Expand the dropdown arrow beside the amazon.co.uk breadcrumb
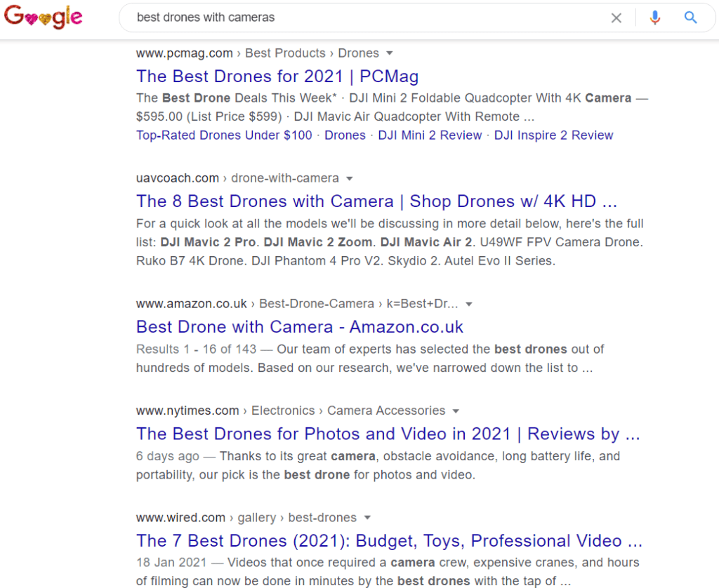This screenshot has height=588, width=719. click(x=468, y=304)
